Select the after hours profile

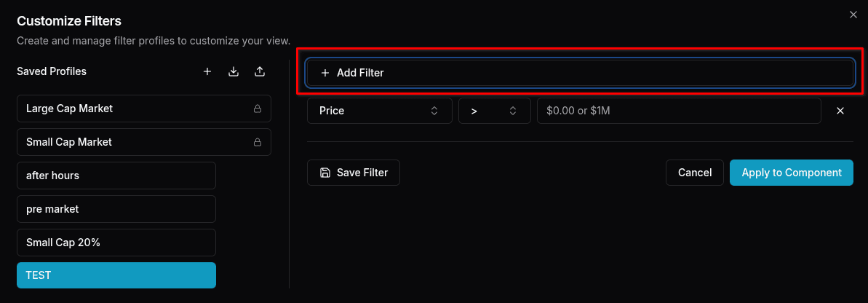116,176
